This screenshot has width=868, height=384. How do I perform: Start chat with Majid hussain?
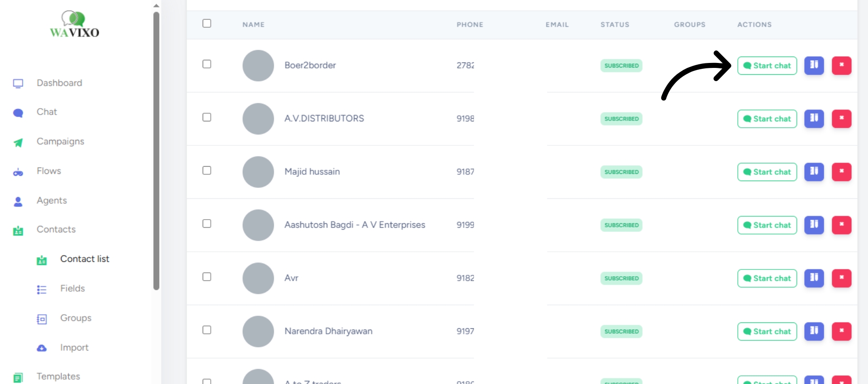(767, 172)
